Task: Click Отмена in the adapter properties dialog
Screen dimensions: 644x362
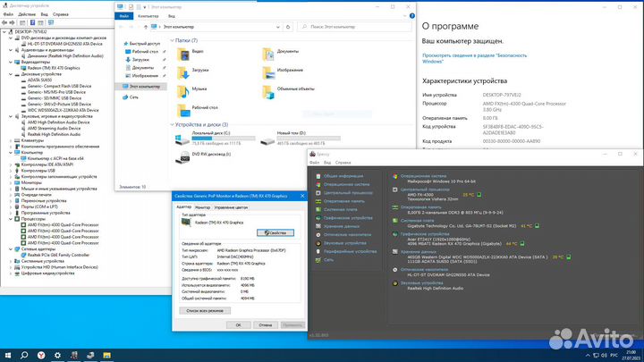Action: pos(266,325)
